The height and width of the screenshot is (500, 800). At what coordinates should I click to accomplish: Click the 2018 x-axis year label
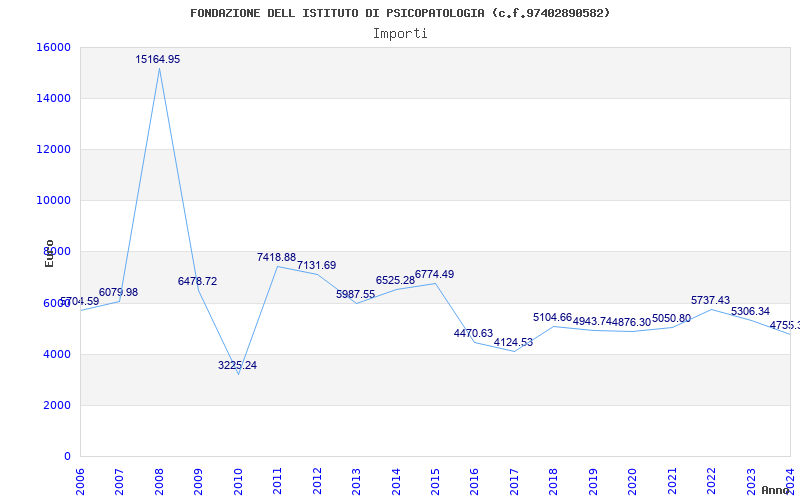point(554,481)
